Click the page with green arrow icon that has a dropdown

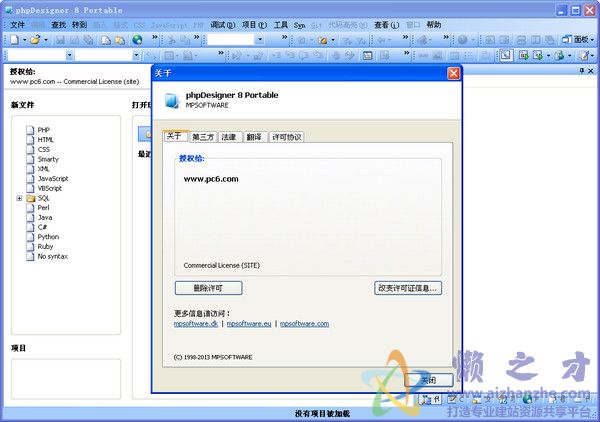pyautogui.click(x=538, y=55)
